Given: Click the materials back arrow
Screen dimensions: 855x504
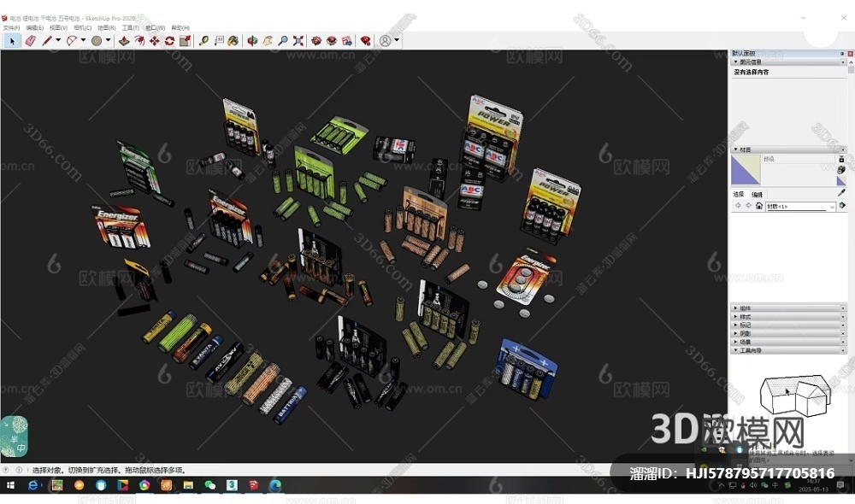Looking at the screenshot, I should tap(739, 206).
